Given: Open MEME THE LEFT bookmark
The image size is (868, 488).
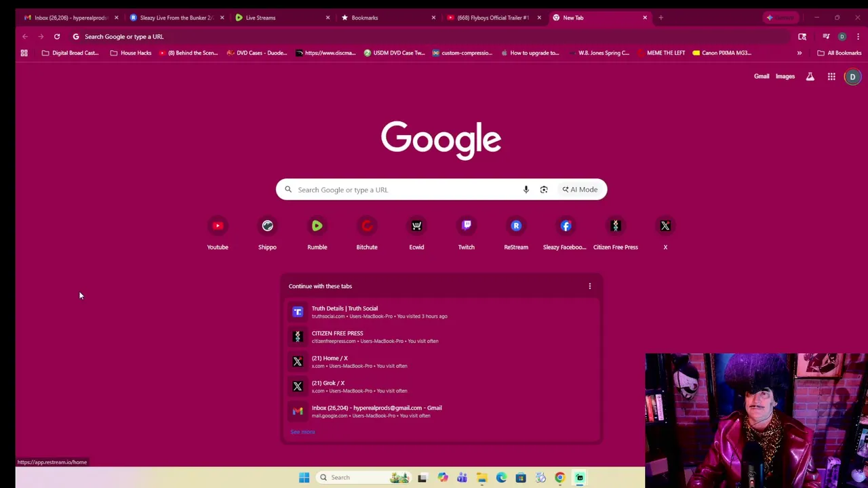Looking at the screenshot, I should [x=661, y=53].
